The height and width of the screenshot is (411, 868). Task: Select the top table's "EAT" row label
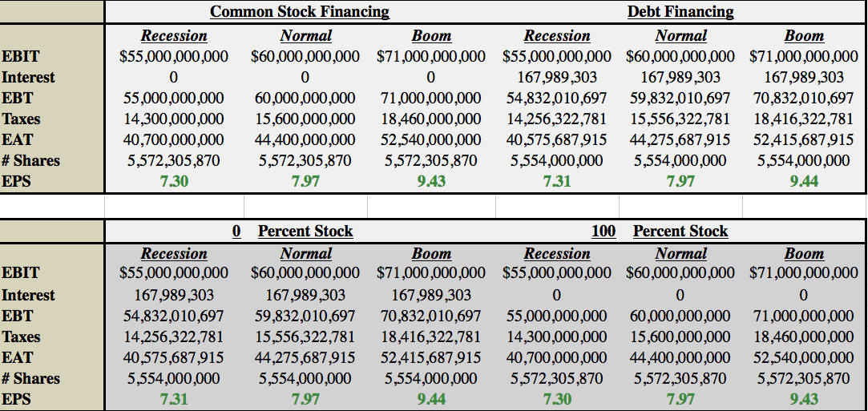pyautogui.click(x=18, y=139)
